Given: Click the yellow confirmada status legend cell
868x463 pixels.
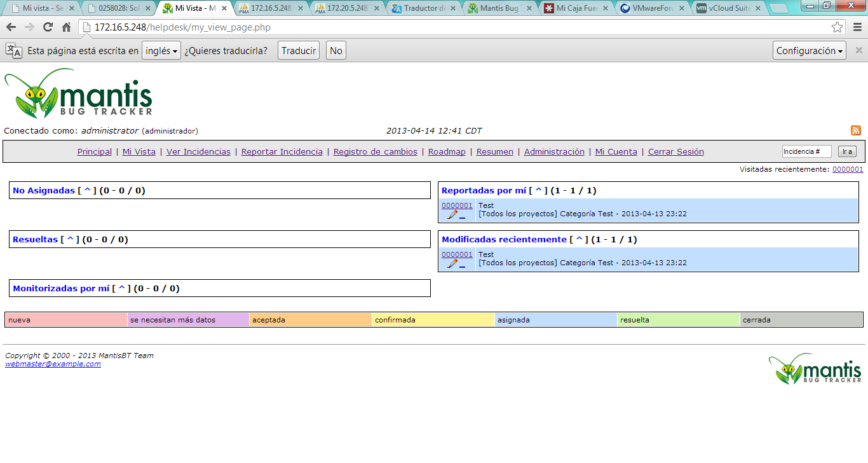Looking at the screenshot, I should coord(433,320).
